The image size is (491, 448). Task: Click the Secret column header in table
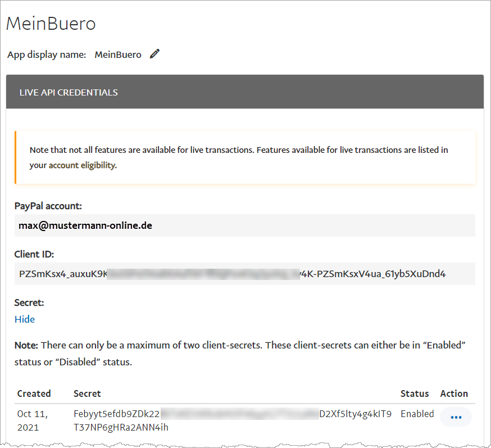click(x=87, y=393)
